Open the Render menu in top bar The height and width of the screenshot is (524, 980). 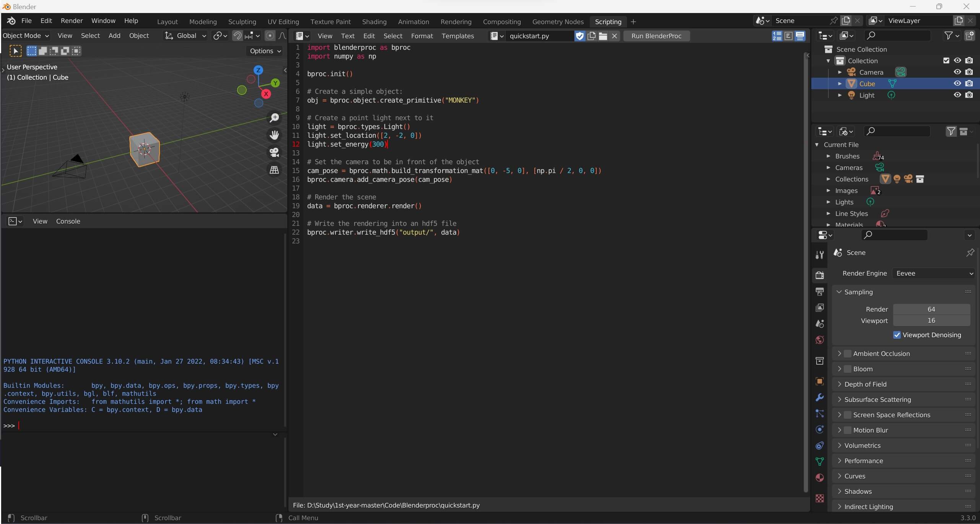click(72, 21)
